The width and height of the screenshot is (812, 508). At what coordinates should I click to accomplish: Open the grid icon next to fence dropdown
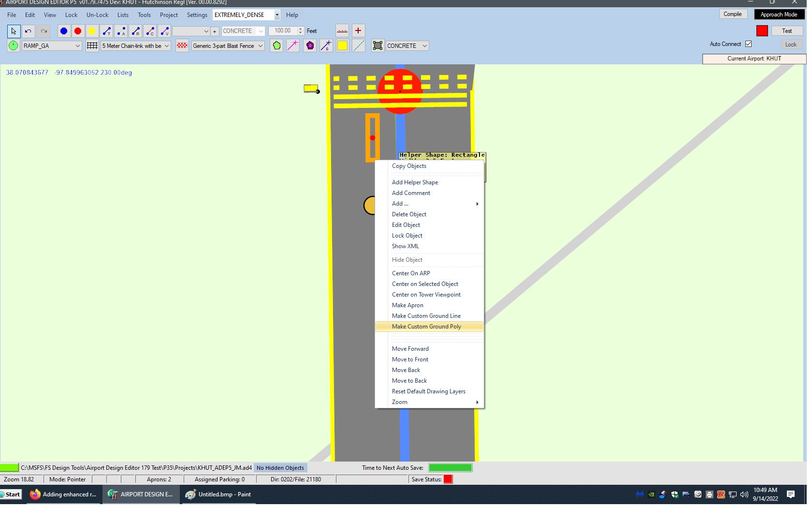[92, 45]
